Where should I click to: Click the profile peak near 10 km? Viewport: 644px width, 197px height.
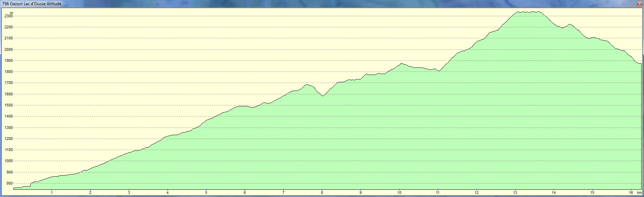tap(402, 64)
